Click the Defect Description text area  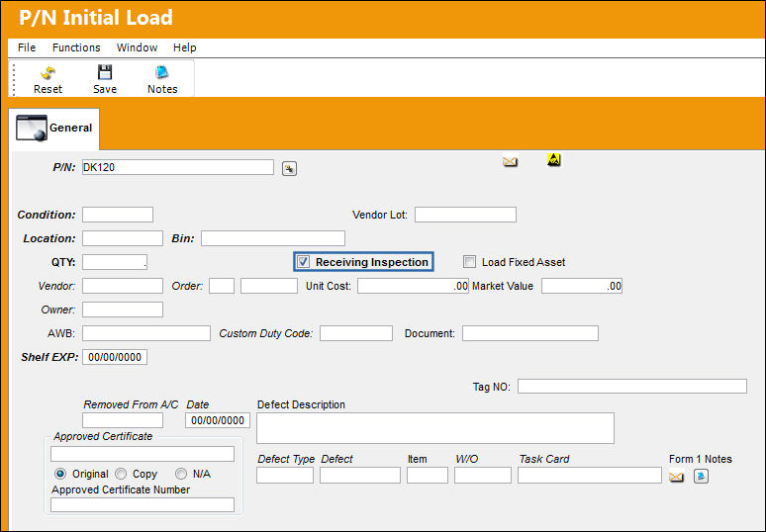pos(435,428)
